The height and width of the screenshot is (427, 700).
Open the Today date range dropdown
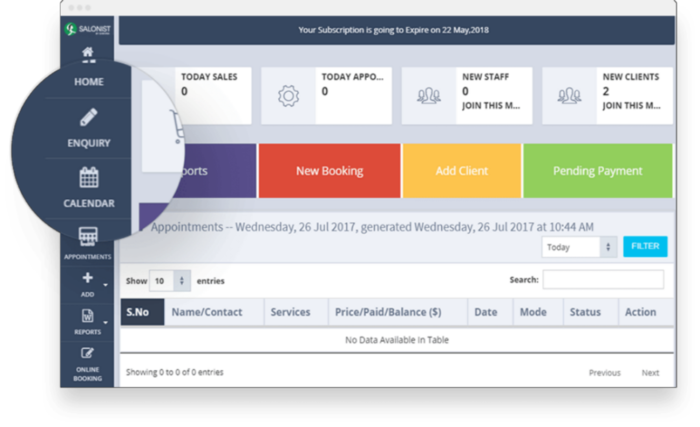pos(579,246)
